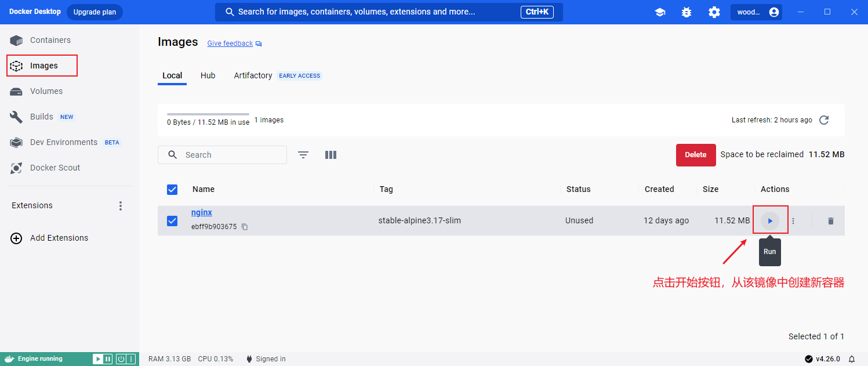This screenshot has height=366, width=868.
Task: Refresh the images list
Action: point(824,120)
